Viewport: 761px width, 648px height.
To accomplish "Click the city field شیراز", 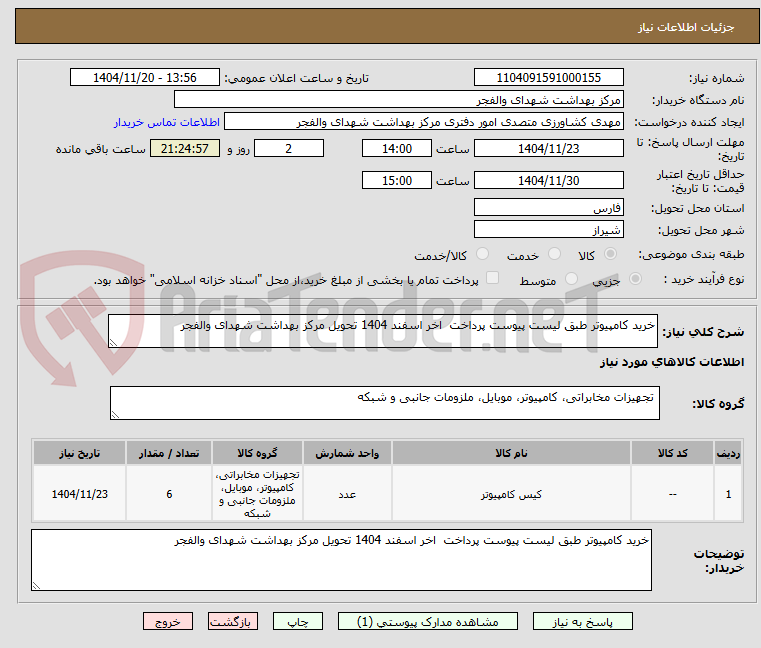I will tap(548, 230).
